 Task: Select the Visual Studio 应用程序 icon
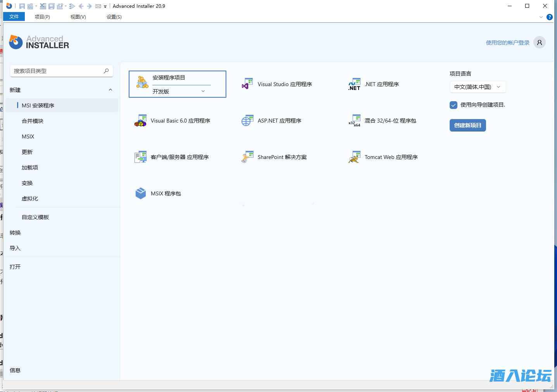247,84
